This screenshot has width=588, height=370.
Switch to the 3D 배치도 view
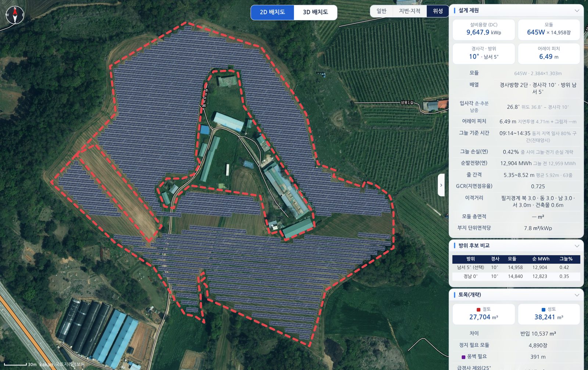coord(315,12)
